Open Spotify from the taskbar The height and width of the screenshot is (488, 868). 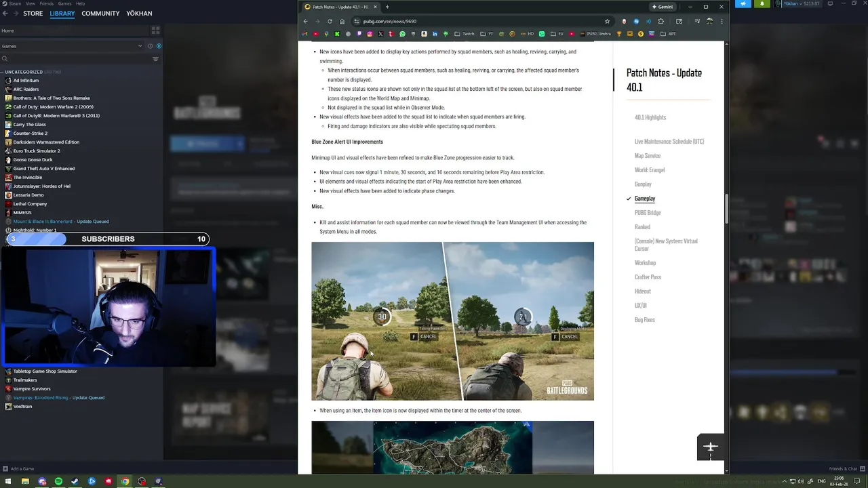tap(58, 481)
